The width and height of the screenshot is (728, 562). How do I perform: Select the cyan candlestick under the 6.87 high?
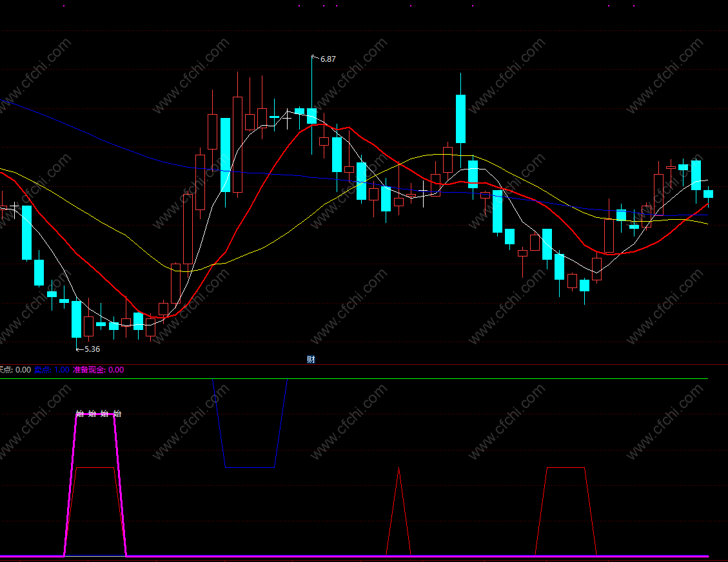pos(311,115)
